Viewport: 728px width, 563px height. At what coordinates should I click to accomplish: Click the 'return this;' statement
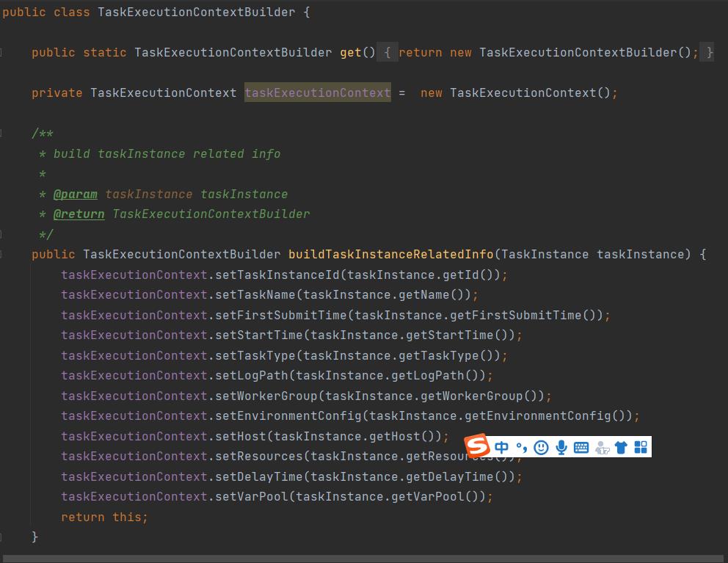pyautogui.click(x=104, y=517)
